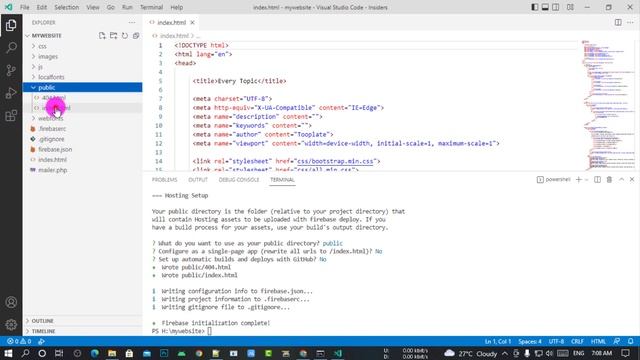The width and height of the screenshot is (640, 360).
Task: Toggle primary sidebar layout icon
Action: point(534,7)
